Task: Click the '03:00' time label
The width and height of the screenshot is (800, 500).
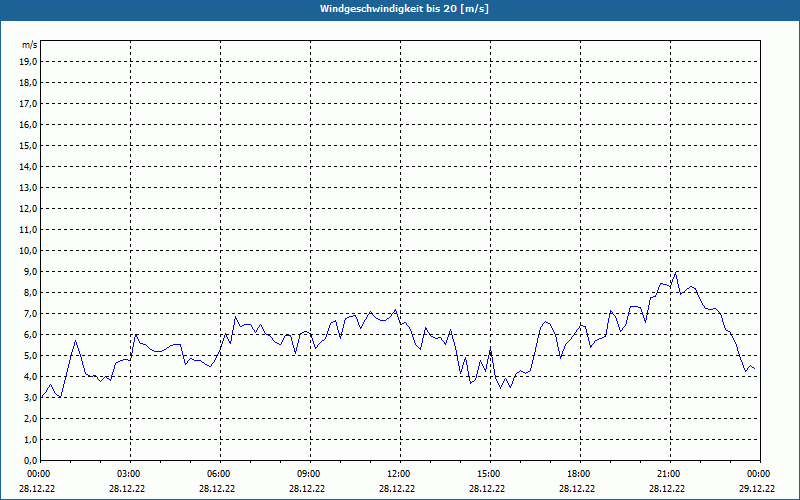Action: (x=128, y=474)
